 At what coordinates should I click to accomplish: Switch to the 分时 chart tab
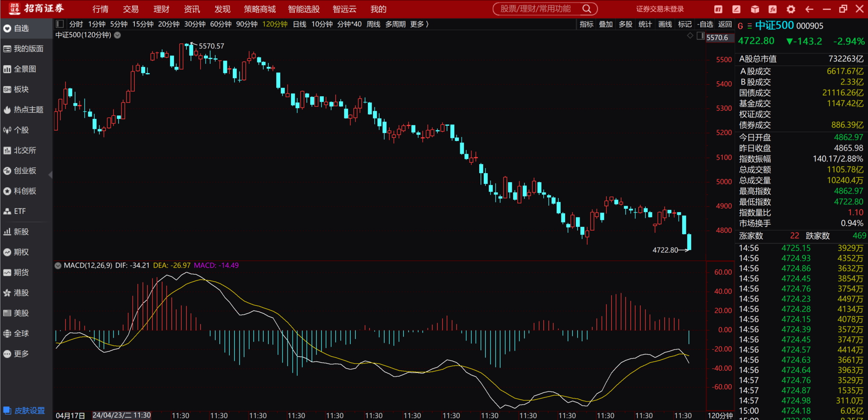tap(76, 24)
